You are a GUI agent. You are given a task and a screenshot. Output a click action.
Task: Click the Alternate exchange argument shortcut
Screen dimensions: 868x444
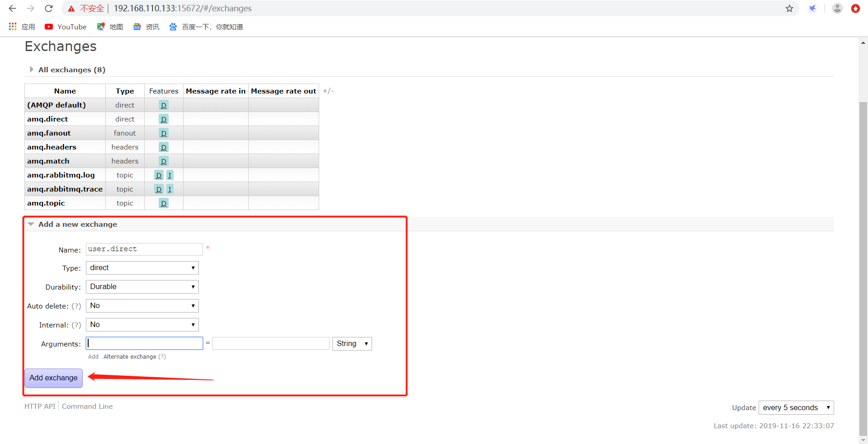point(130,356)
